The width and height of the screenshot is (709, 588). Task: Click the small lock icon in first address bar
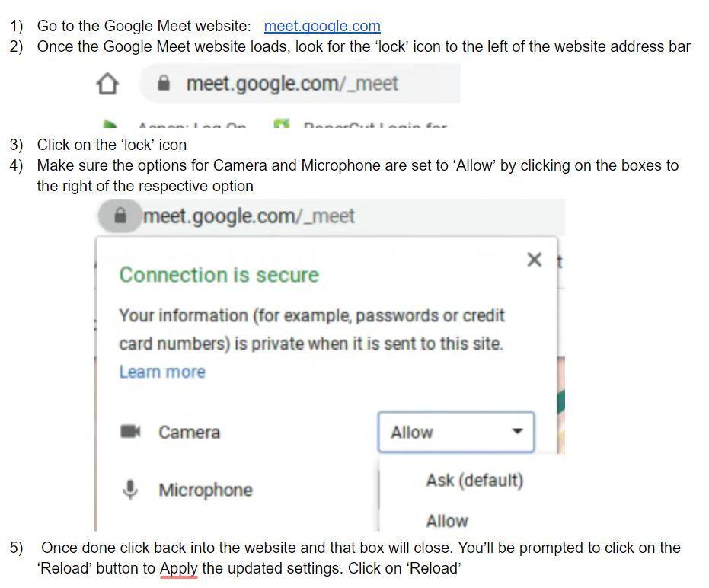164,83
